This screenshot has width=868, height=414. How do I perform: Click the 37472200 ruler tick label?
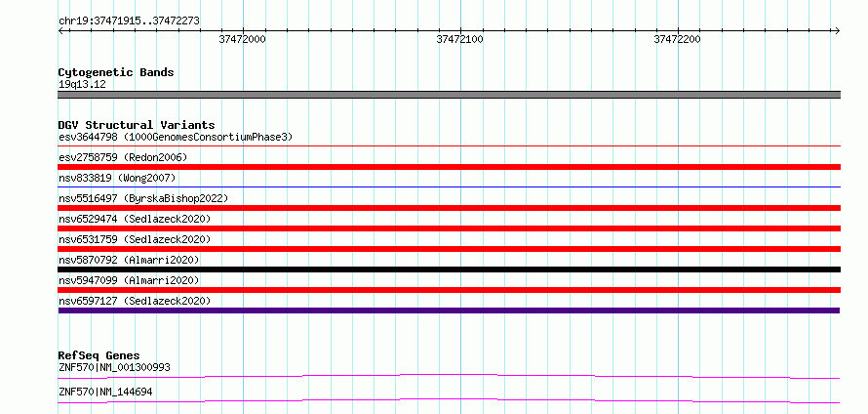tap(677, 39)
